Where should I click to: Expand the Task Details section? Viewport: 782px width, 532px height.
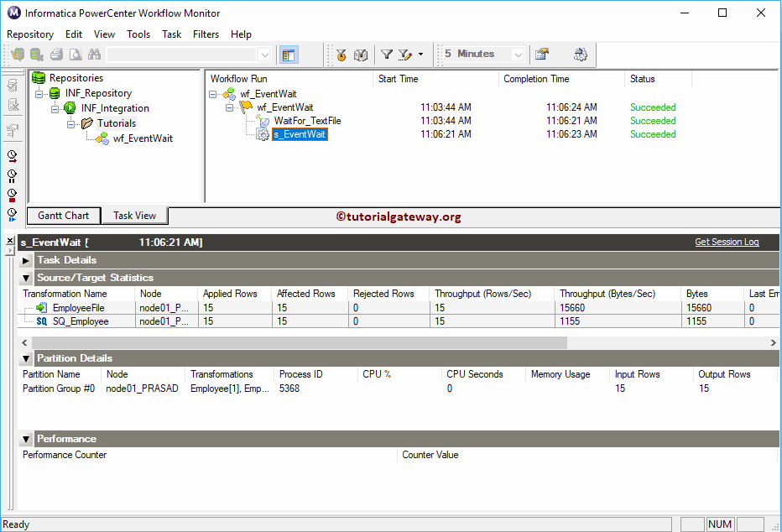[26, 261]
